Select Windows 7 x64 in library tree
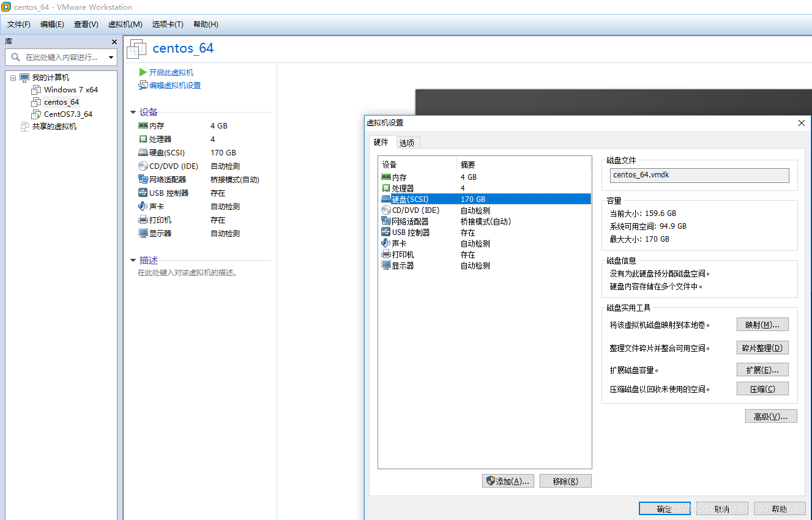 tap(70, 90)
